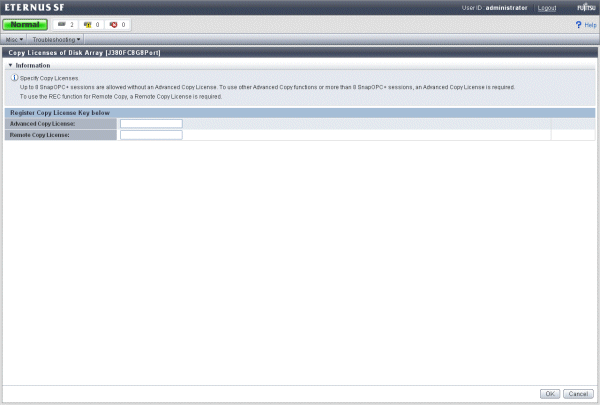The image size is (600, 405).
Task: Open the error status icon showing 0
Action: 117,24
